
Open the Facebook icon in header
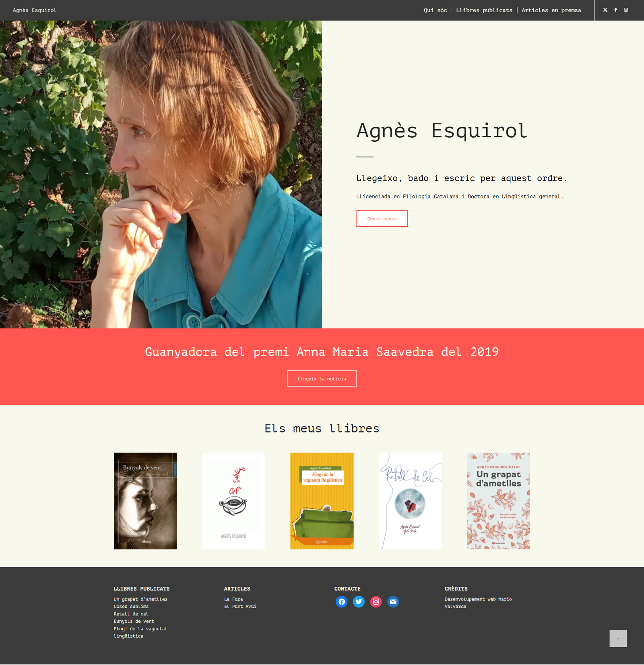[615, 10]
